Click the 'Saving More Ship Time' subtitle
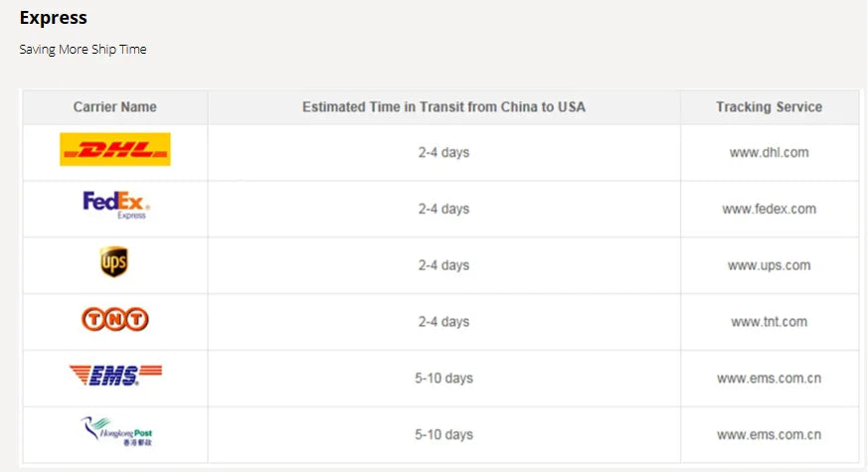This screenshot has width=868, height=472. (84, 49)
